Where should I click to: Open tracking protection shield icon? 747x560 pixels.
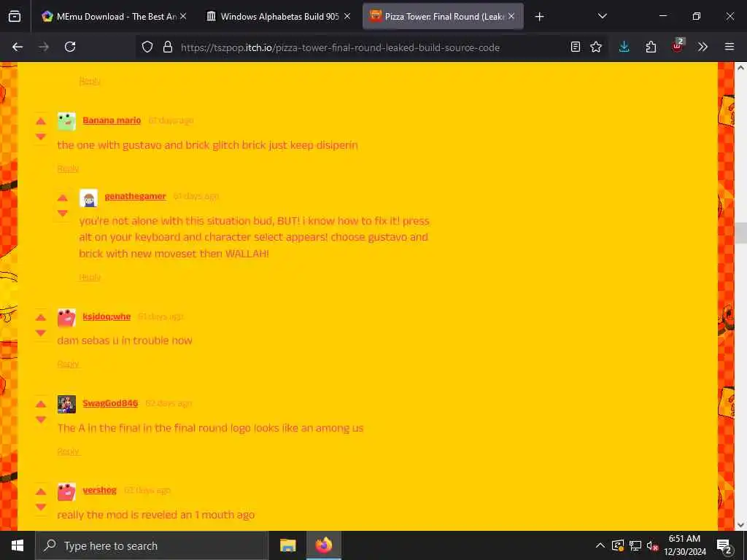[147, 47]
